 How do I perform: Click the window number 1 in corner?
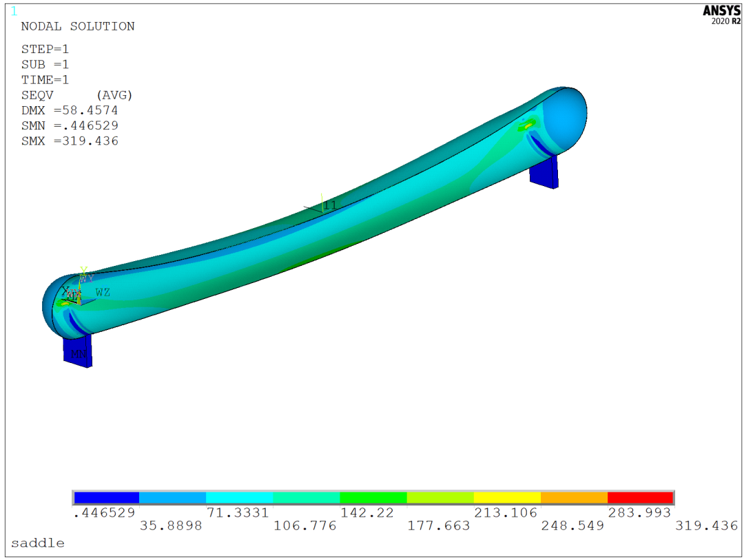tap(14, 11)
